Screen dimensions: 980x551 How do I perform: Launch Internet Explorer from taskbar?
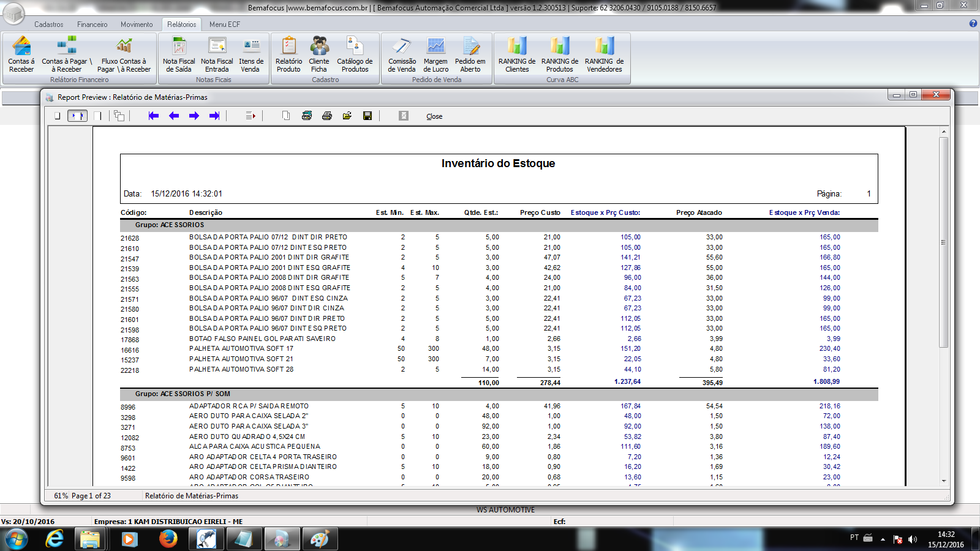click(x=55, y=539)
